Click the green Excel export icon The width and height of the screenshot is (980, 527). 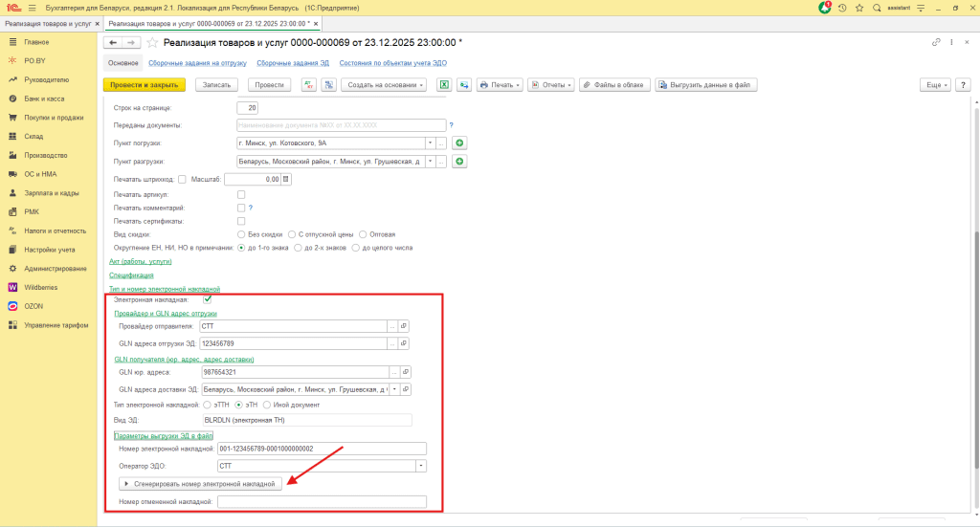pos(444,84)
